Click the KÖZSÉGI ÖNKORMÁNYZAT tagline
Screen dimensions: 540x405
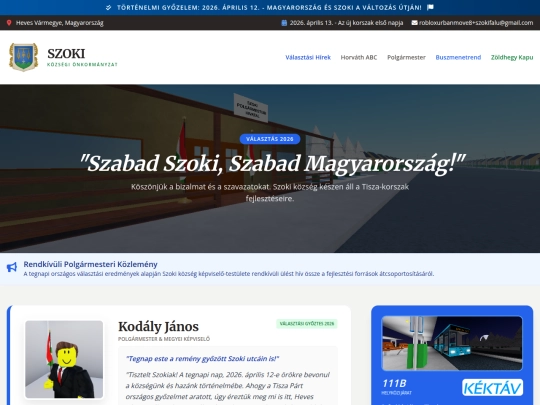coord(82,64)
